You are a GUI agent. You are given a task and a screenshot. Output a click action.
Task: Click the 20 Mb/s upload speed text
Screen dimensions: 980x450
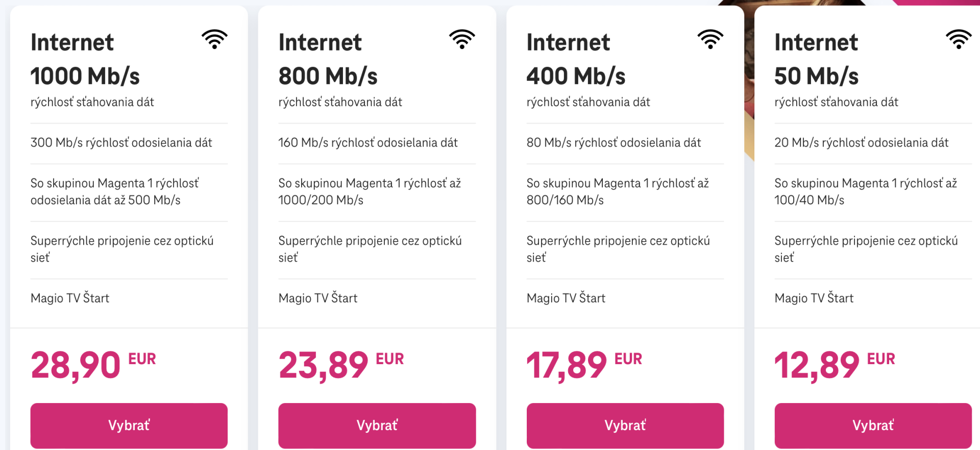point(861,143)
